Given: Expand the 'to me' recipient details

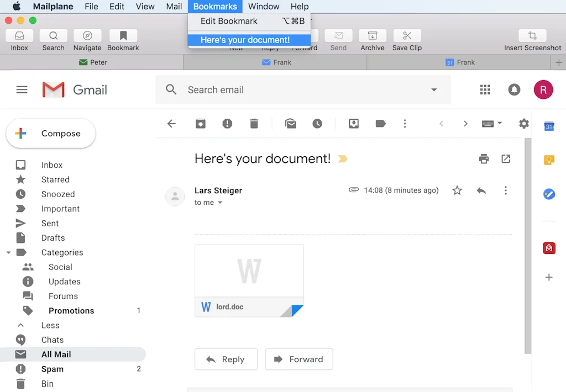Looking at the screenshot, I should pos(208,203).
